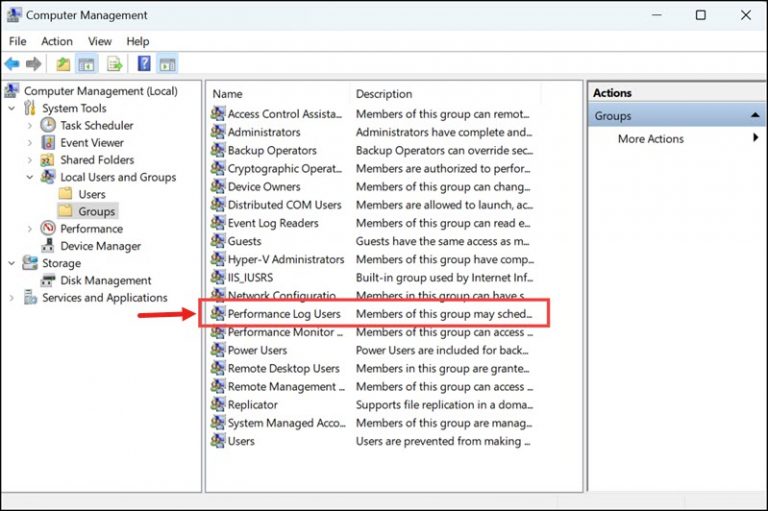Click the Services and Applications icon
The image size is (768, 511).
click(30, 297)
